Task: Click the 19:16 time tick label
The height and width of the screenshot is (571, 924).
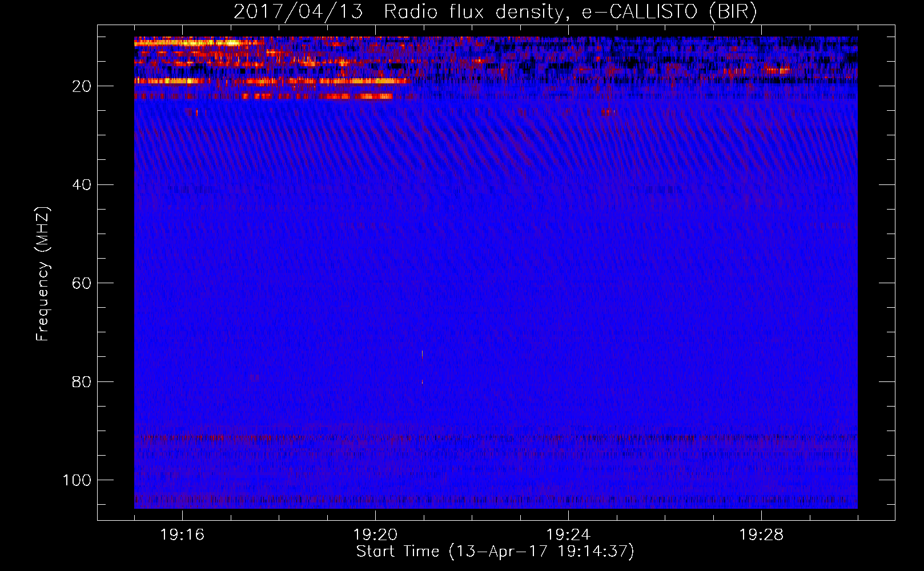Action: 182,534
